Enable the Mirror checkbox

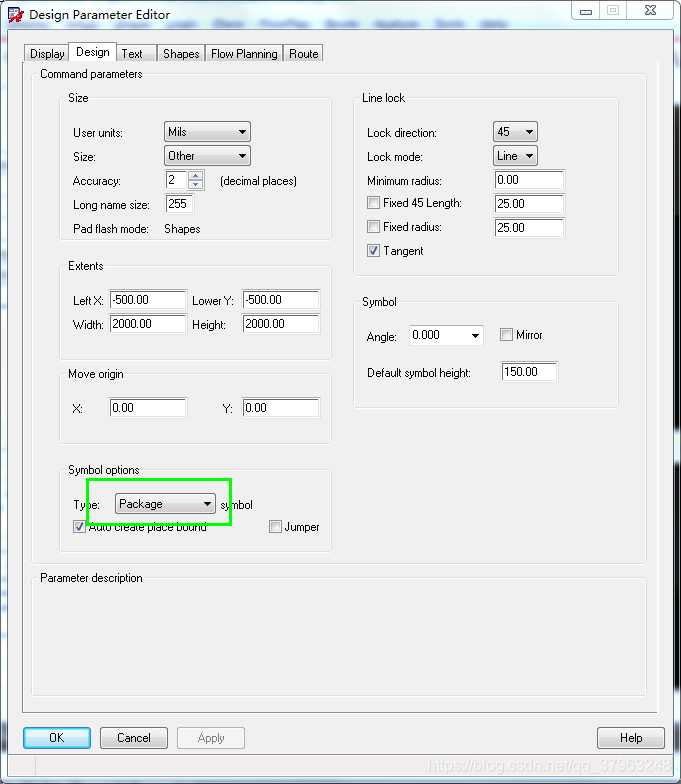pos(506,334)
